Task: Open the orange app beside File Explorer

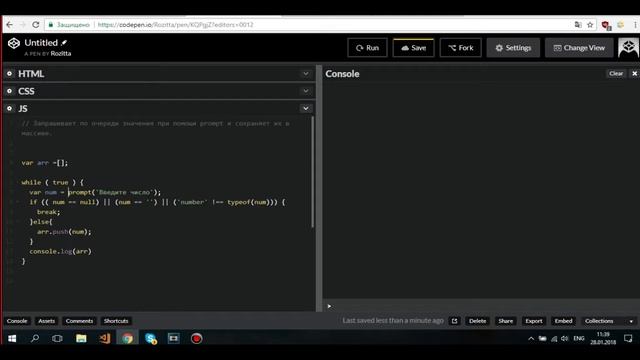Action: [x=104, y=338]
